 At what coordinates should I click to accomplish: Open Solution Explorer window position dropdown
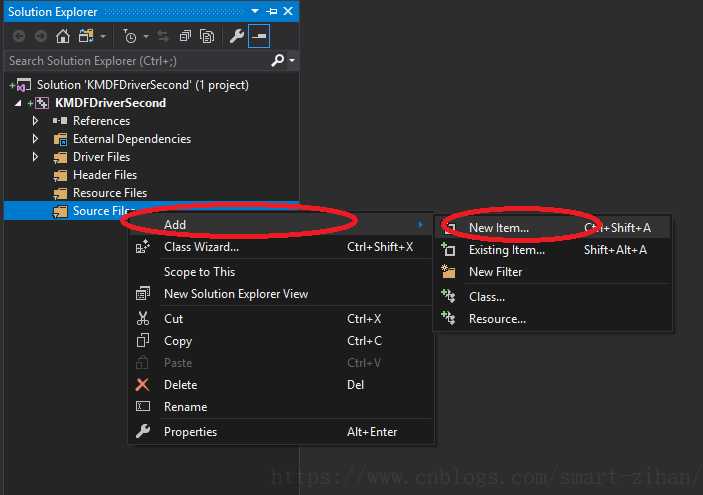click(x=255, y=11)
